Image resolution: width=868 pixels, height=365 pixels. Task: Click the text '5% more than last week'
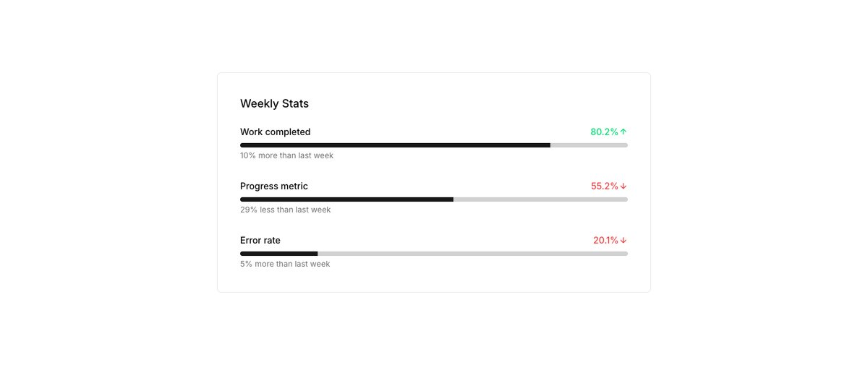(x=285, y=264)
